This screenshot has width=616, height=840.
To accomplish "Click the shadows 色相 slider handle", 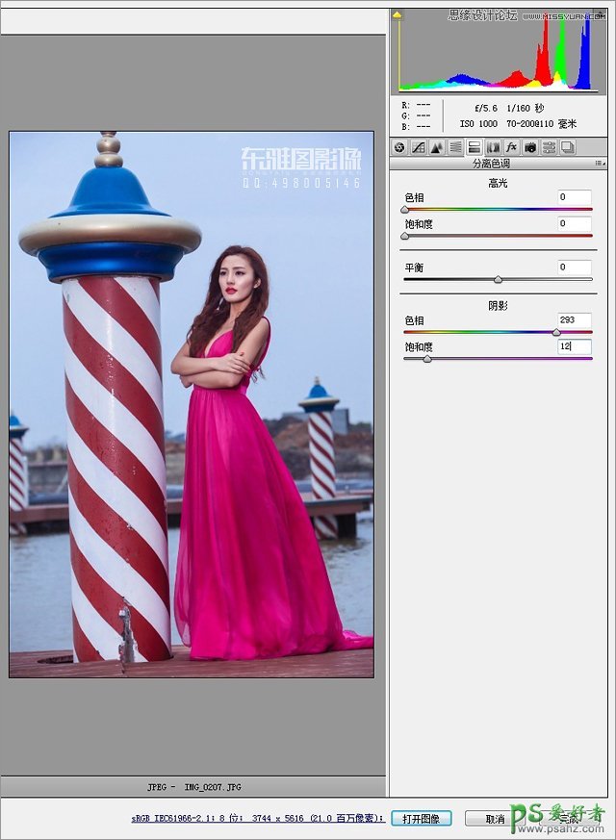I will pyautogui.click(x=556, y=332).
